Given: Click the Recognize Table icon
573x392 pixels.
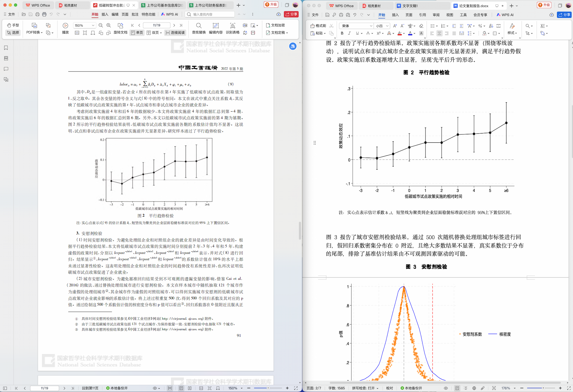Looking at the screenshot, I should pos(232,26).
